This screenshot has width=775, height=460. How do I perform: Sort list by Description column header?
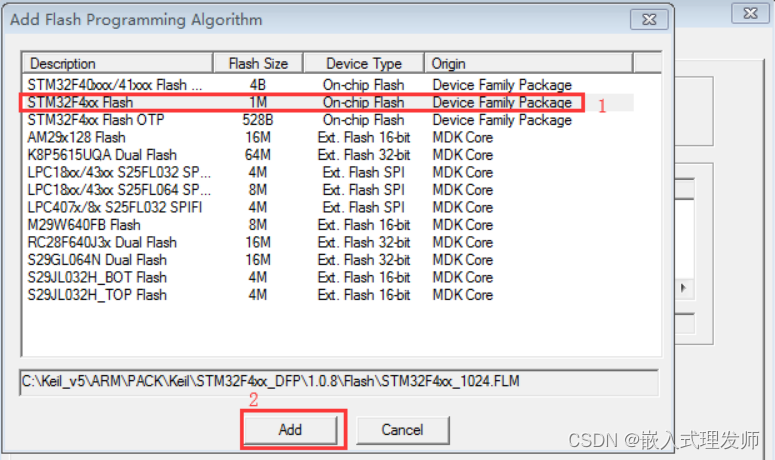(x=118, y=63)
